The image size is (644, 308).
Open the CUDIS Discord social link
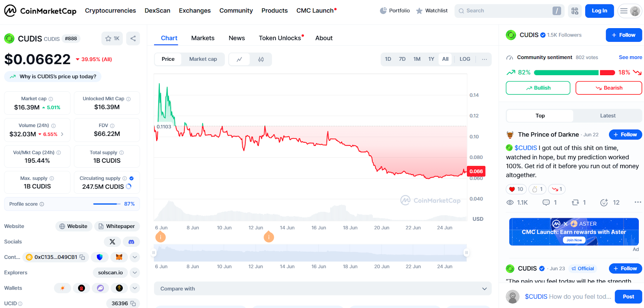click(x=131, y=242)
